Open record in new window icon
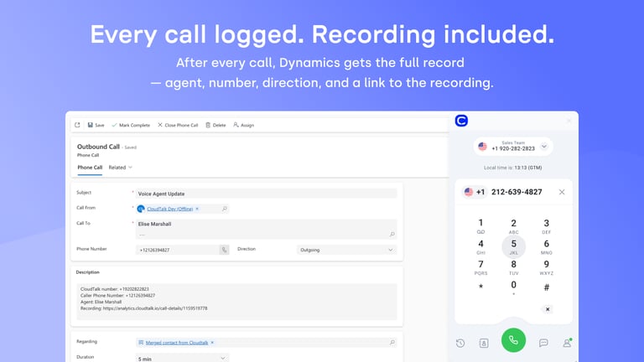The image size is (644, 362). [x=77, y=125]
